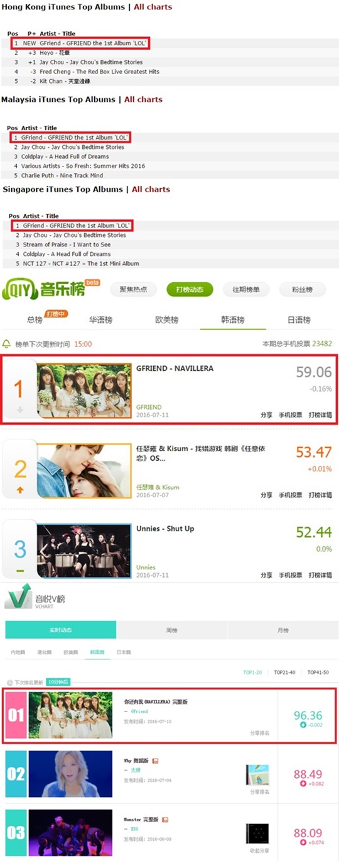Open the Singapore All charts link

point(151,189)
